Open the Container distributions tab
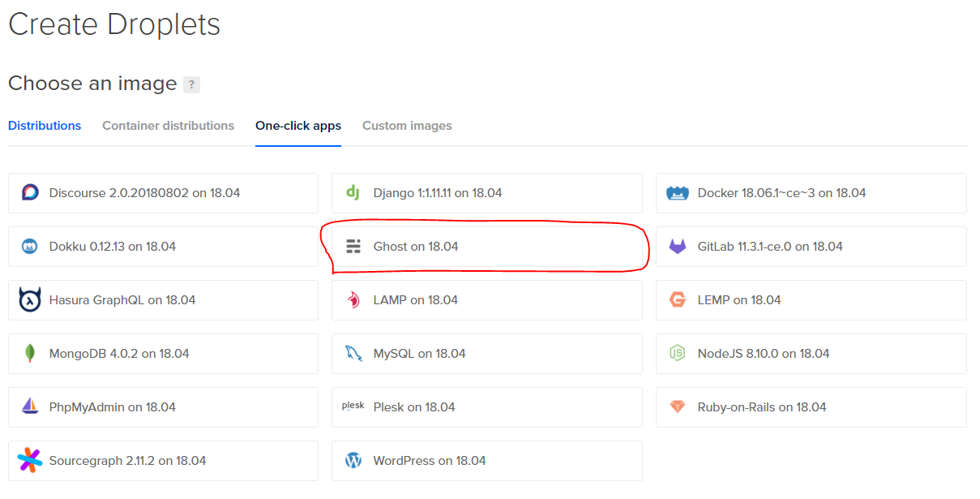Screen dimensions: 980x499 168,126
